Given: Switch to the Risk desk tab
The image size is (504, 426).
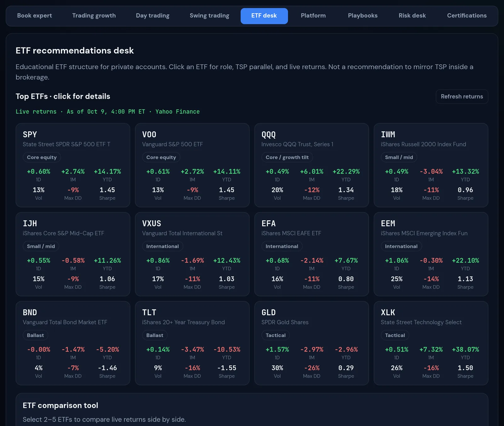Looking at the screenshot, I should coord(412,16).
